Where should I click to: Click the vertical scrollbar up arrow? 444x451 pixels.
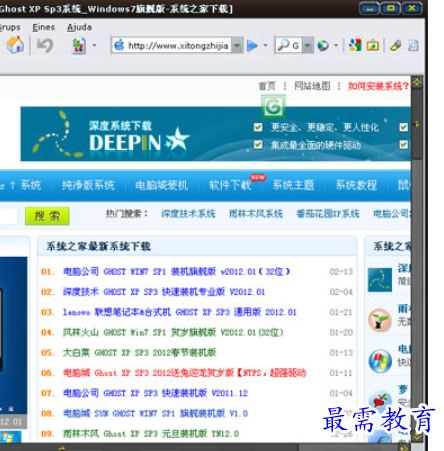pyautogui.click(x=417, y=82)
